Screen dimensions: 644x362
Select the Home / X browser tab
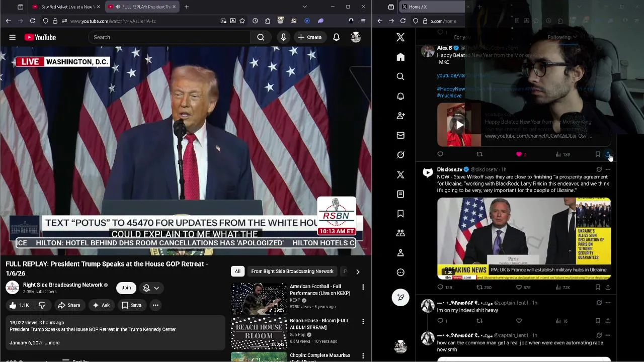[x=432, y=7]
